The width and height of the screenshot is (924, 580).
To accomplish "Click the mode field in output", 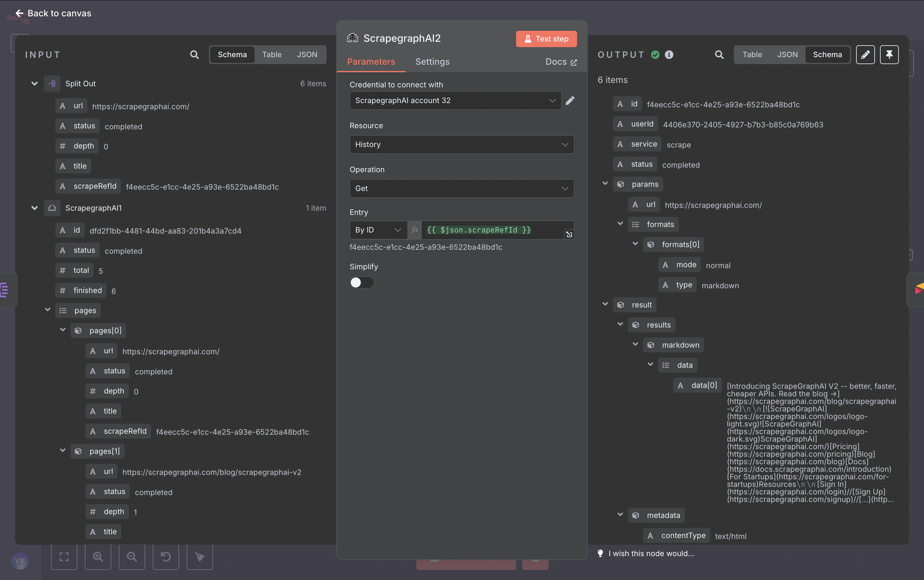I will (679, 265).
